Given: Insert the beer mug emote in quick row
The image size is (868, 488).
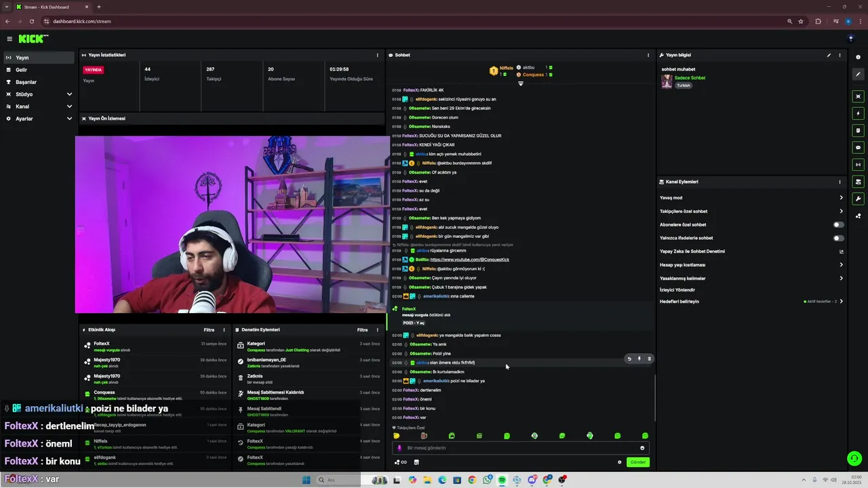Looking at the screenshot, I should tap(424, 436).
